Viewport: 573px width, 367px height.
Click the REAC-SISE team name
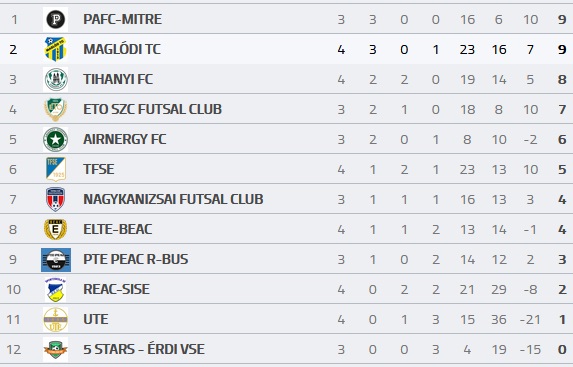tap(116, 289)
